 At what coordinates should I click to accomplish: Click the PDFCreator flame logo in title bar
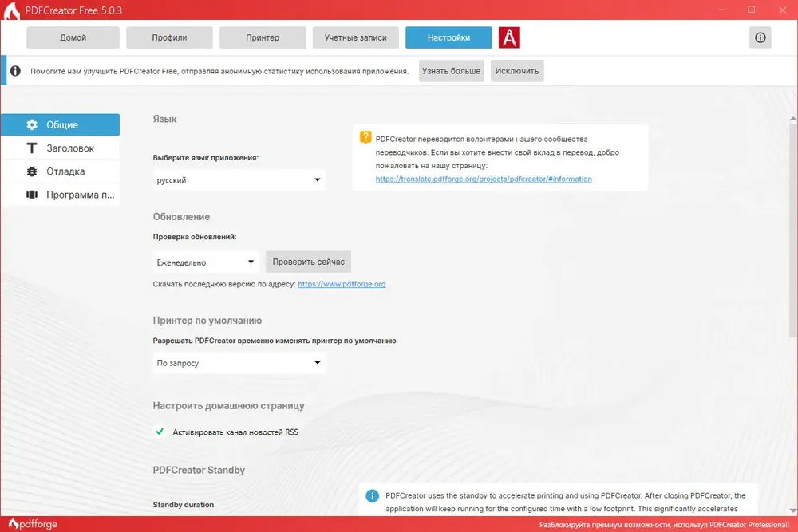tap(11, 10)
